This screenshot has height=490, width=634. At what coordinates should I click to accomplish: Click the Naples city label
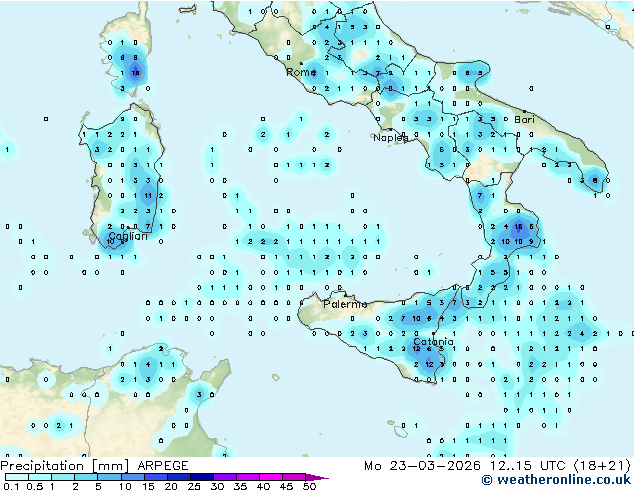click(x=391, y=138)
